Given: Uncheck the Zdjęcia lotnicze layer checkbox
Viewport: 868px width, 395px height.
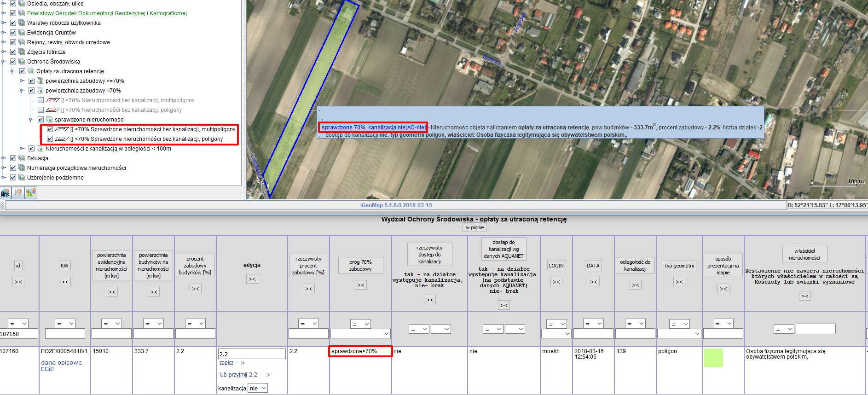Looking at the screenshot, I should (13, 52).
